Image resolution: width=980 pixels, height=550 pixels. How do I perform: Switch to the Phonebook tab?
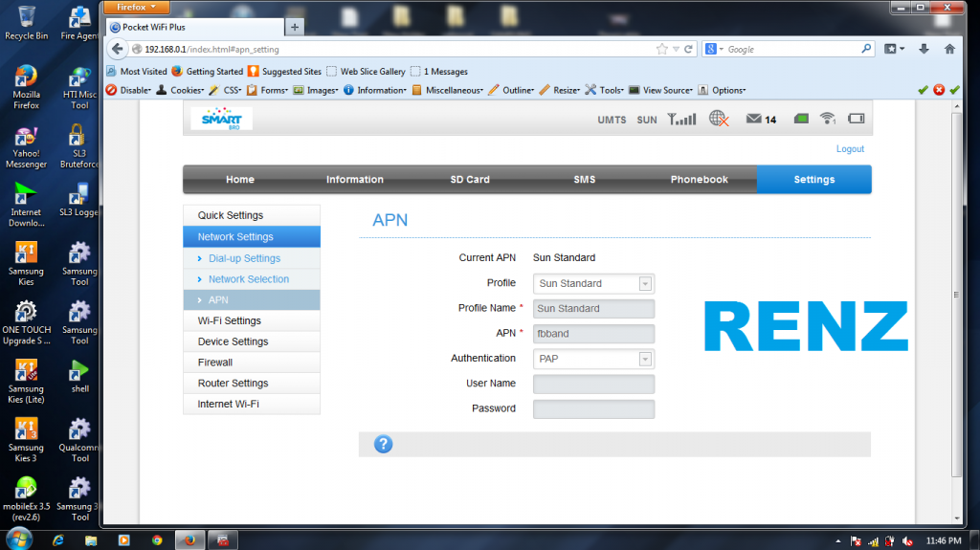(x=700, y=180)
